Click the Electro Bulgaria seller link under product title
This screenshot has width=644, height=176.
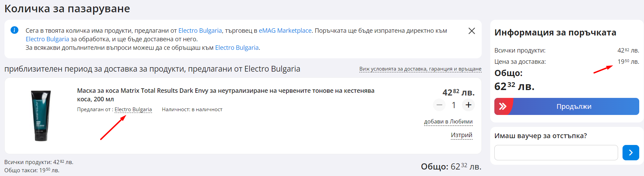click(133, 109)
